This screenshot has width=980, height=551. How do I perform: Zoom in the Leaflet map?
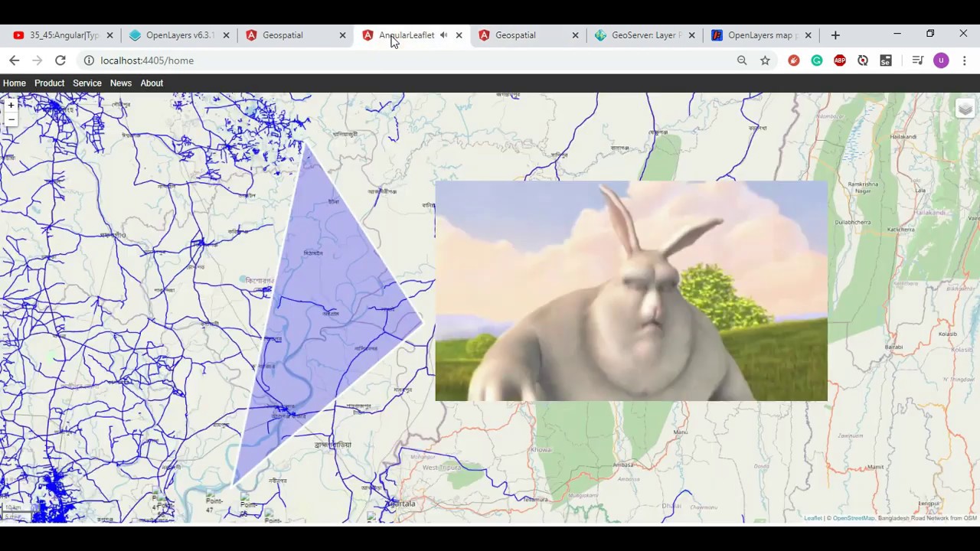click(x=11, y=106)
